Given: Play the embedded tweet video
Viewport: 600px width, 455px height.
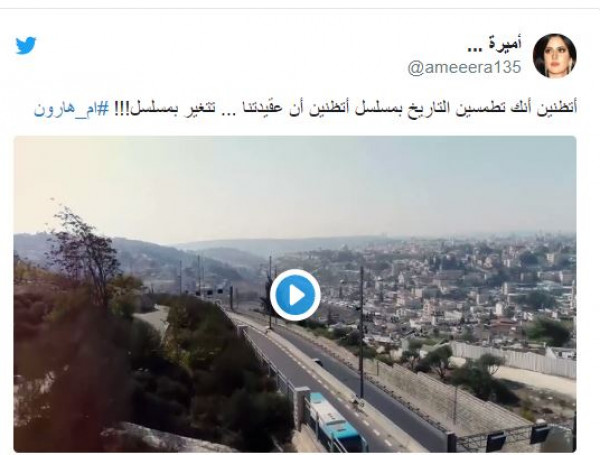Looking at the screenshot, I should (295, 295).
